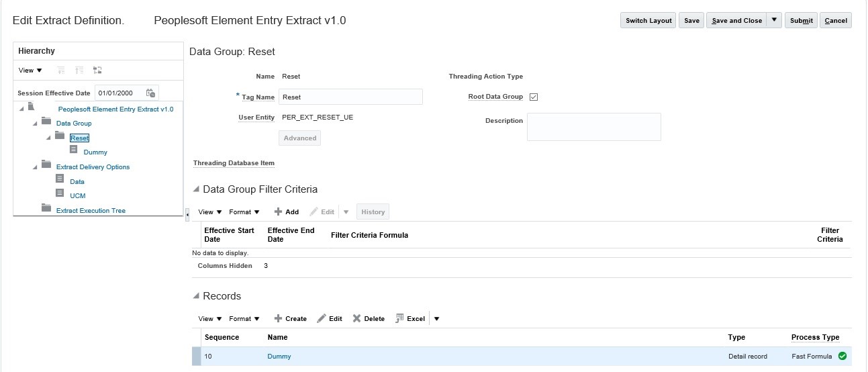Select the Data delivery option in tree
The height and width of the screenshot is (372, 868).
coord(77,182)
